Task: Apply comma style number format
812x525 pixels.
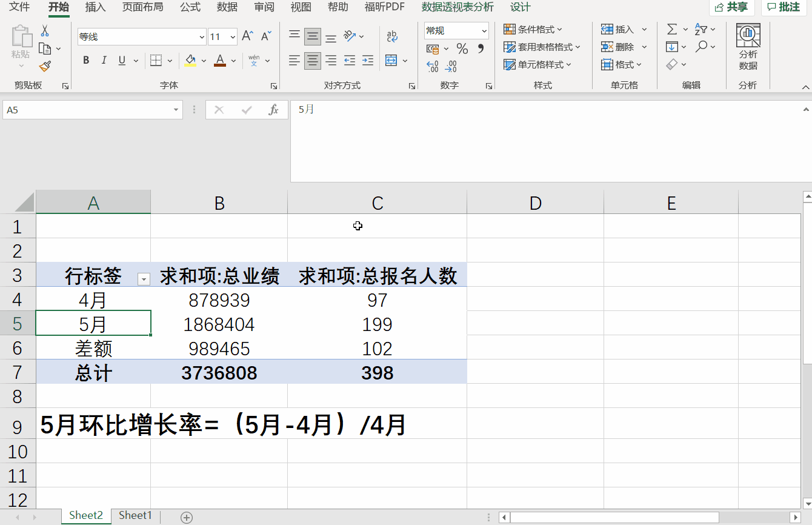Action: click(481, 48)
